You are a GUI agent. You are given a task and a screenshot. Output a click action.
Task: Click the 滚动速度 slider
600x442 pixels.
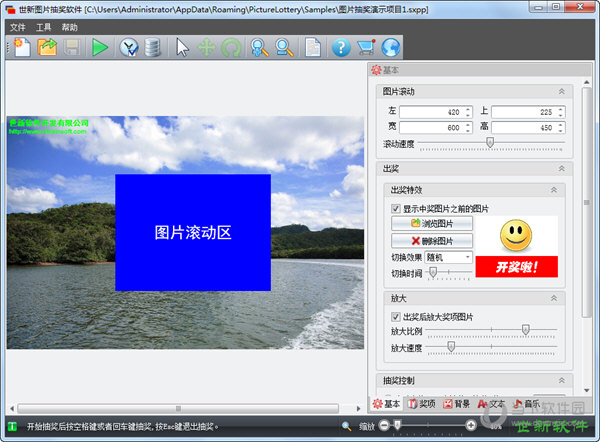coord(489,144)
